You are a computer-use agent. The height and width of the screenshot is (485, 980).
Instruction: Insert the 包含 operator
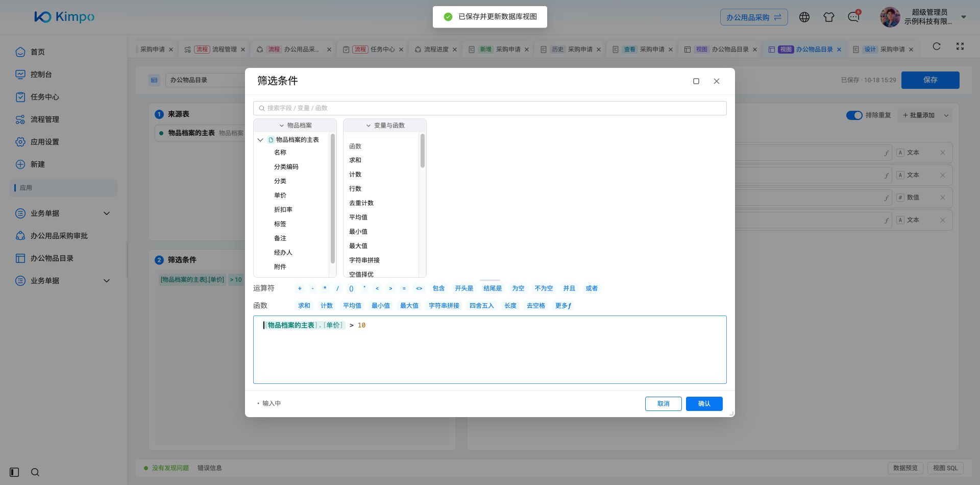pos(438,288)
